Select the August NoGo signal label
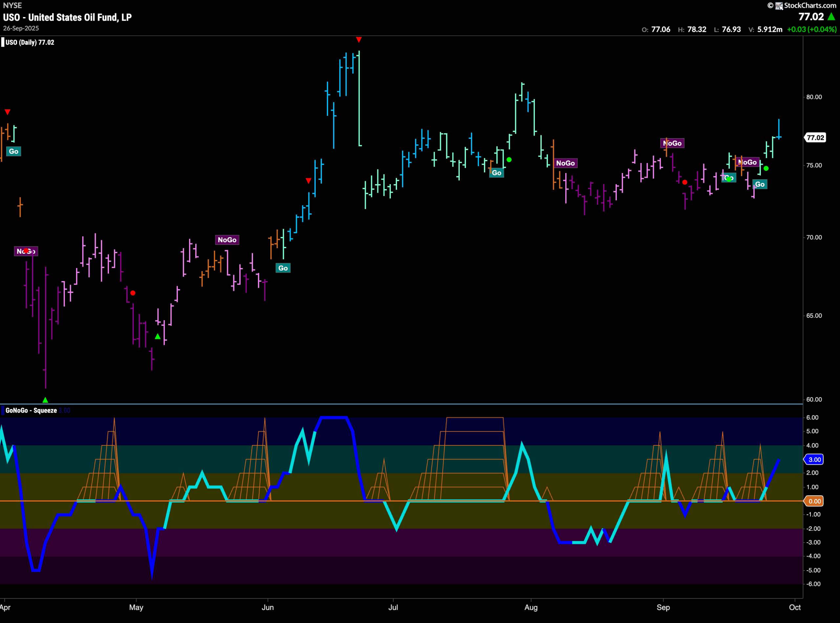This screenshot has width=840, height=623. click(x=566, y=163)
